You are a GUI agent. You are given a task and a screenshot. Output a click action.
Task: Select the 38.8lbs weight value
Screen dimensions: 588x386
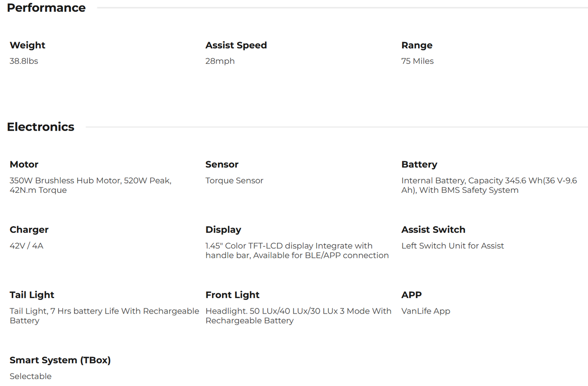tap(24, 61)
